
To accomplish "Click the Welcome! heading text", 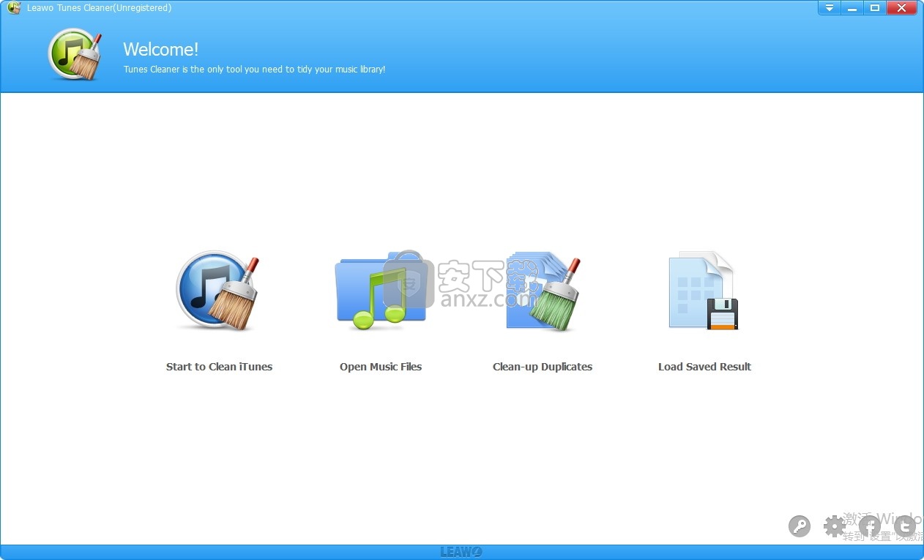I will click(x=160, y=49).
